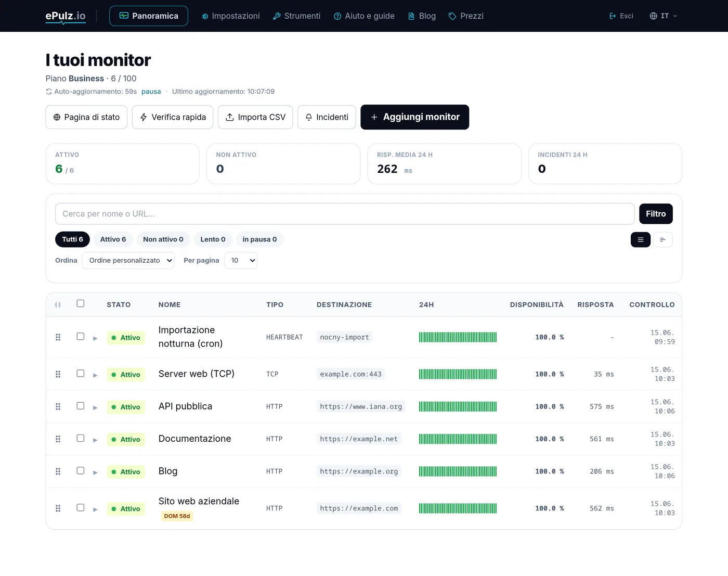Click the Pagina di stato button
This screenshot has height=576, width=728.
point(86,117)
